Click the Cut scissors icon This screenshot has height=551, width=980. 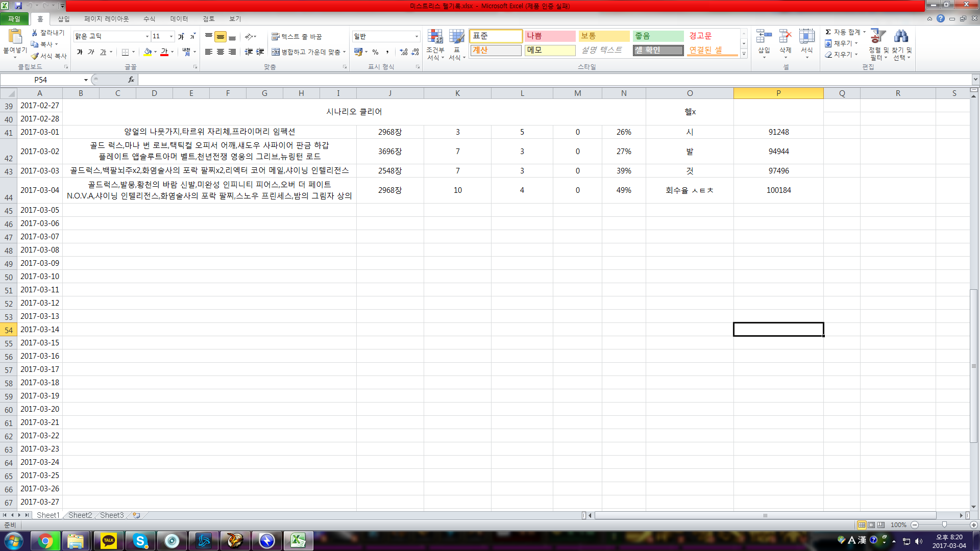point(35,33)
